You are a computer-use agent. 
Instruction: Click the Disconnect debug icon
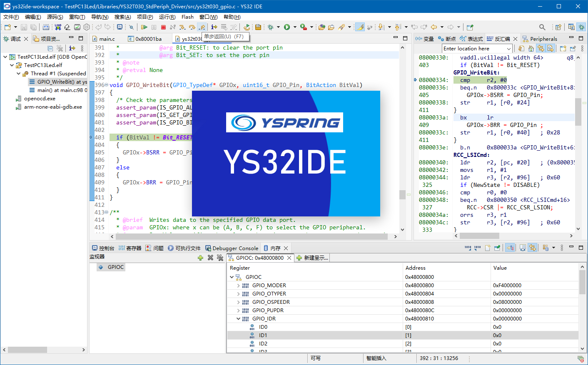coord(173,27)
